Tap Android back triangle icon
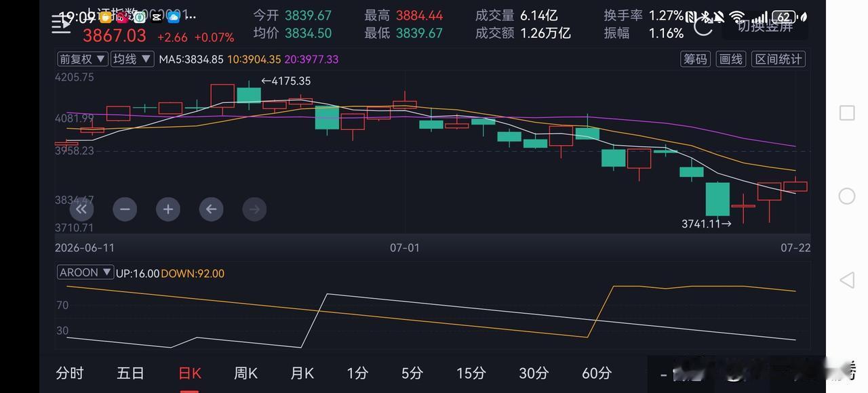868x393 pixels. (x=847, y=280)
